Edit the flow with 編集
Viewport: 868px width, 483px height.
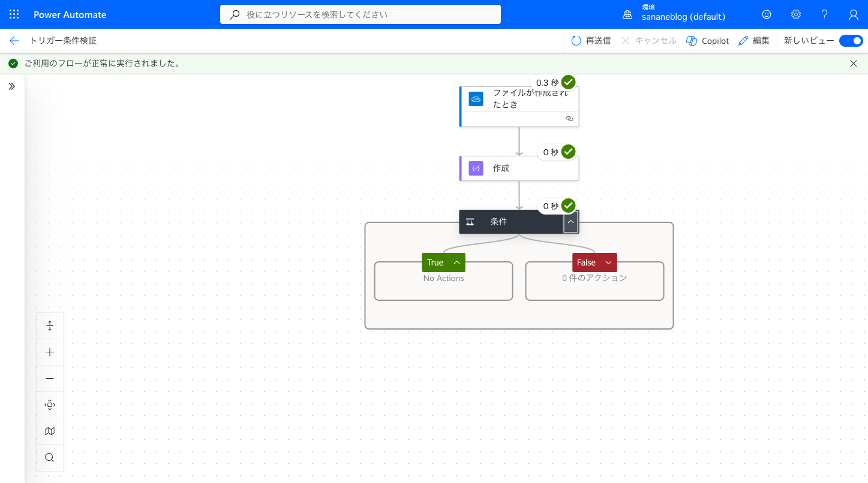click(754, 41)
